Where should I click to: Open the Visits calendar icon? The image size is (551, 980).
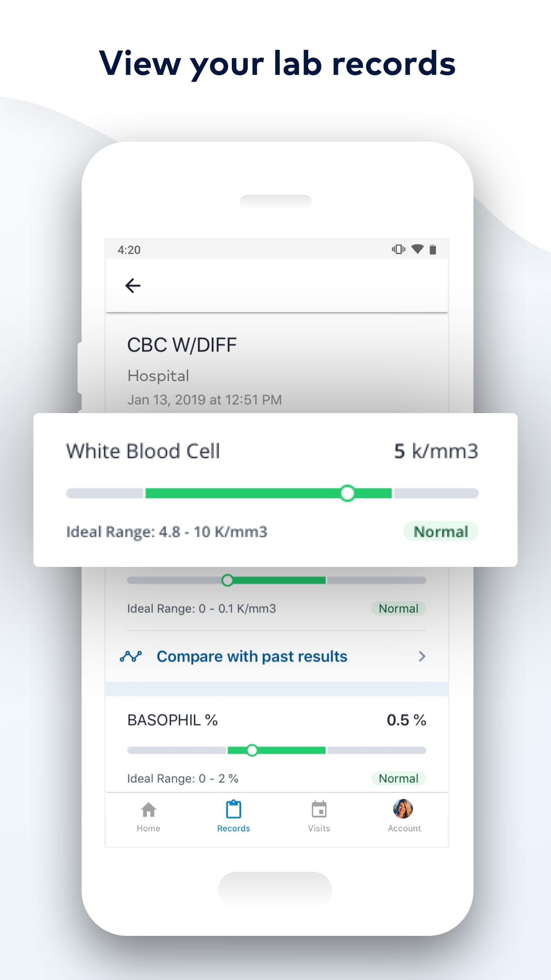pos(319,809)
